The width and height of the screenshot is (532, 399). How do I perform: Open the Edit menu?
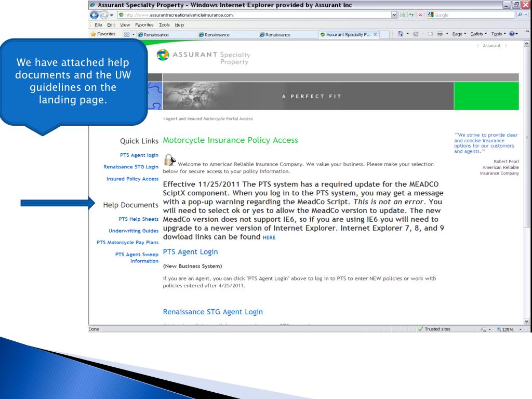point(111,25)
